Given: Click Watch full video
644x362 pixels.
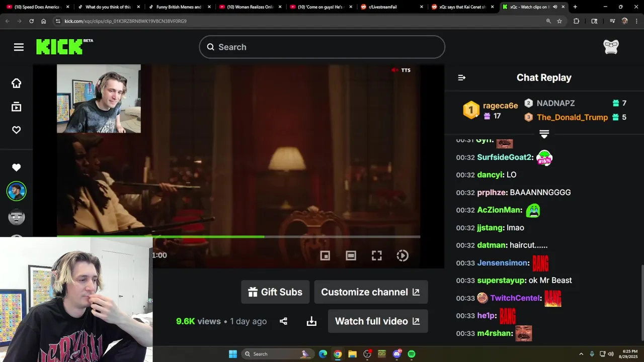Looking at the screenshot, I should pos(378,321).
